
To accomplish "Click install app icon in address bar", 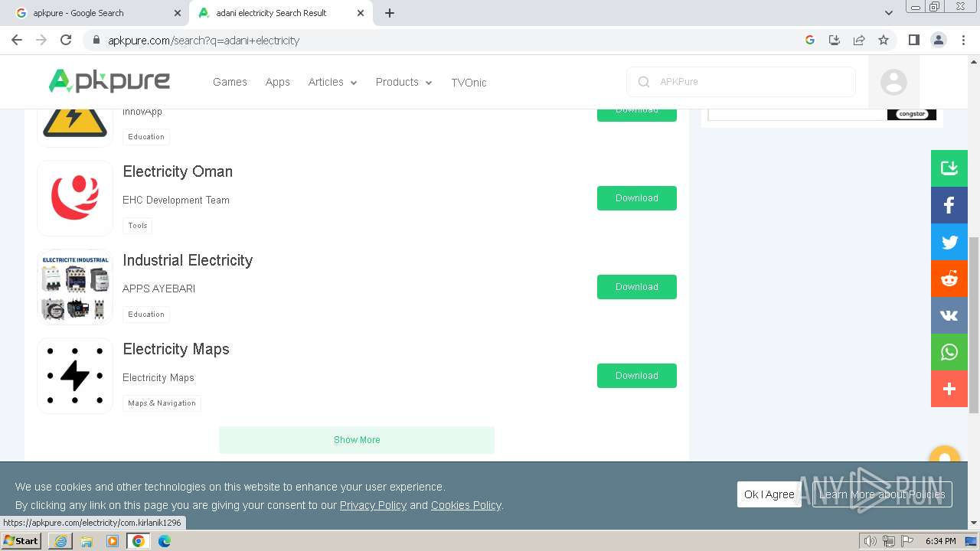I will (x=835, y=40).
